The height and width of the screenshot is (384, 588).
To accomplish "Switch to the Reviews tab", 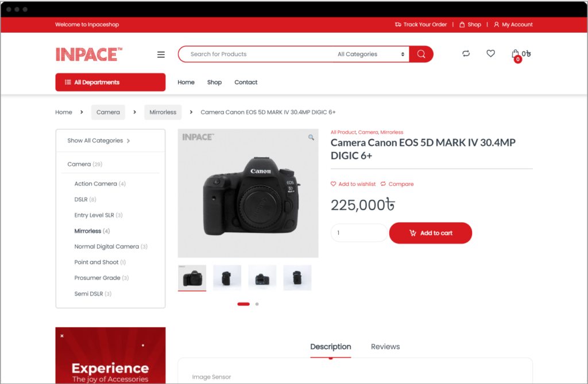I will pos(385,346).
